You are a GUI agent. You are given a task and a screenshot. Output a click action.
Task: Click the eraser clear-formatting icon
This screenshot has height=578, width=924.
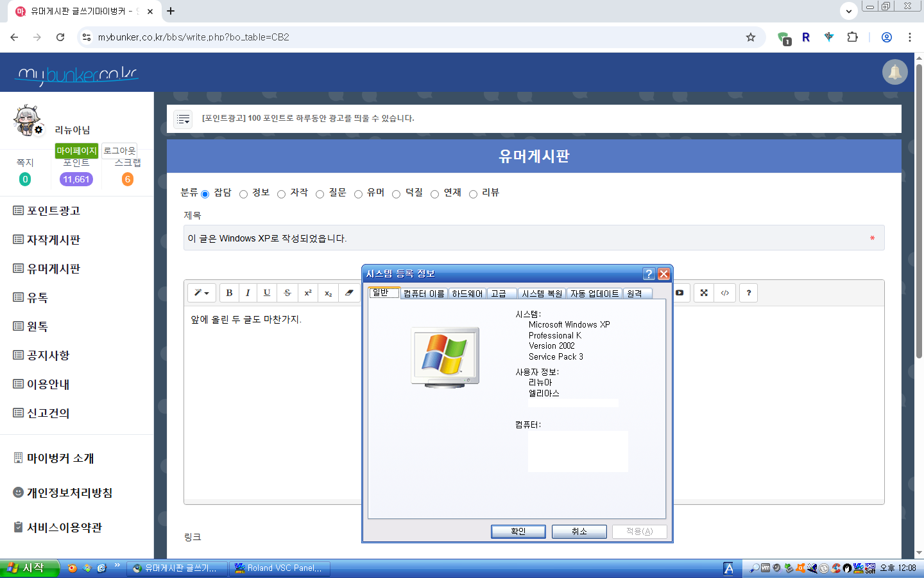tap(348, 293)
